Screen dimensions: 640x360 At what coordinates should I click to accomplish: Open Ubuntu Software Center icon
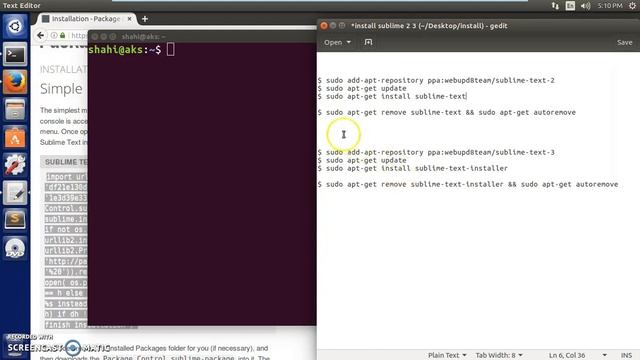[x=15, y=138]
